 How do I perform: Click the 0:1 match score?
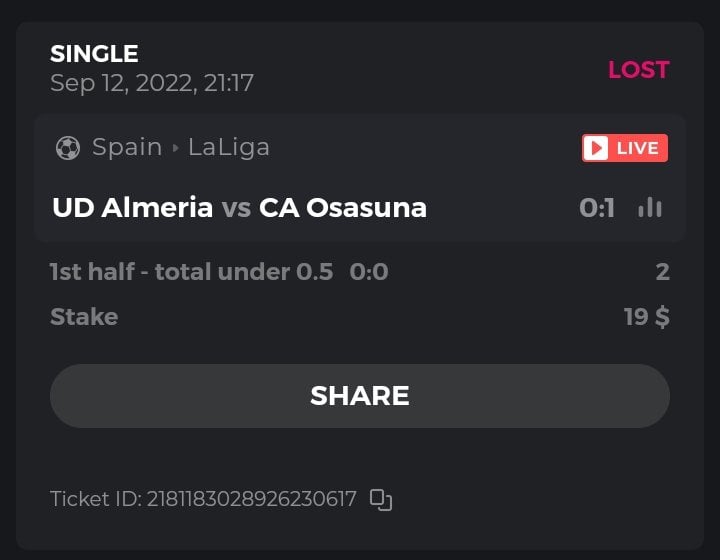[x=597, y=208]
